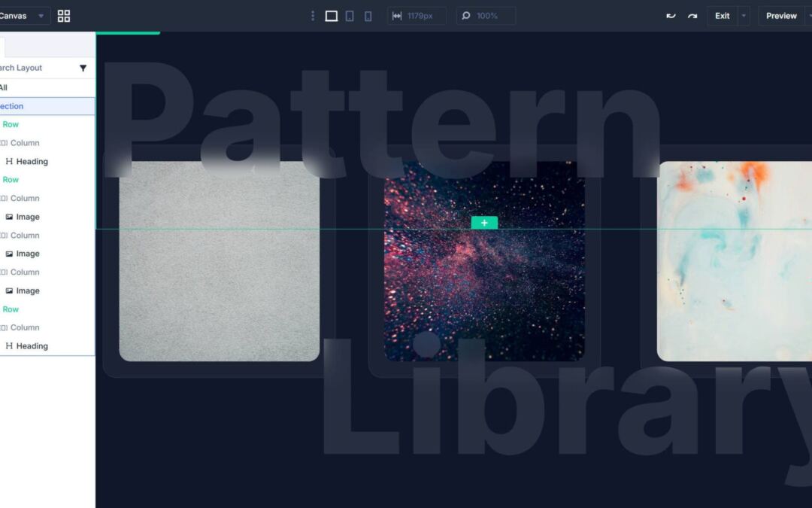Switch to mobile viewport mode
The image size is (812, 508).
coord(368,15)
